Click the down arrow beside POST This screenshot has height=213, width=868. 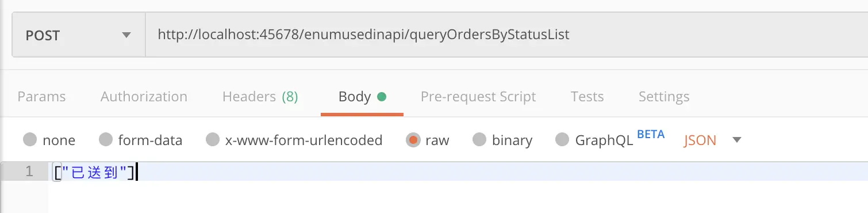126,36
